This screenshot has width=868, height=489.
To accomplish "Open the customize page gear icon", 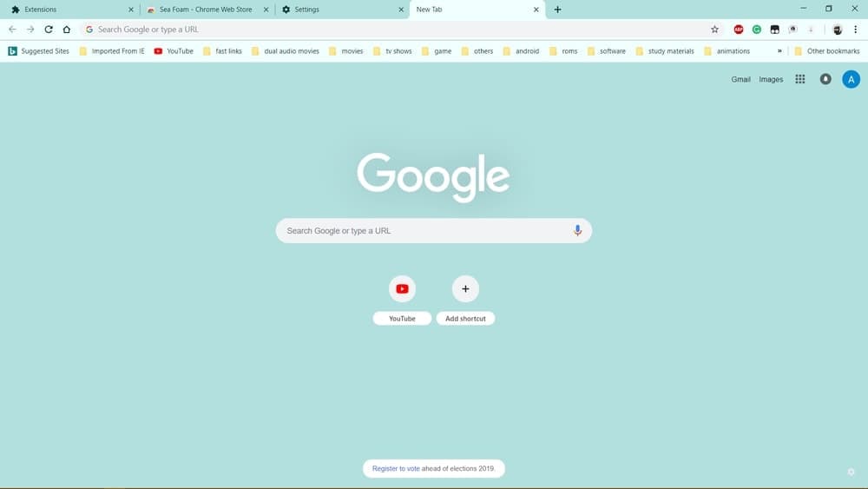I will point(852,472).
